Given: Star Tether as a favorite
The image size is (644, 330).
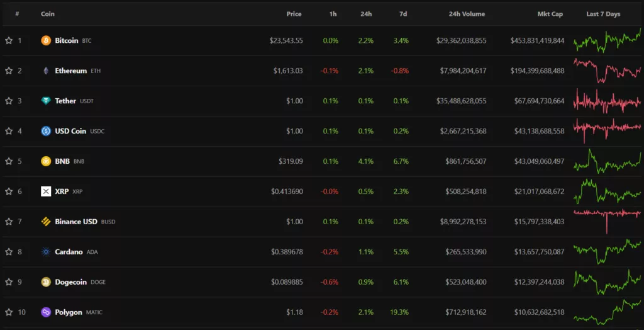Looking at the screenshot, I should (9, 101).
